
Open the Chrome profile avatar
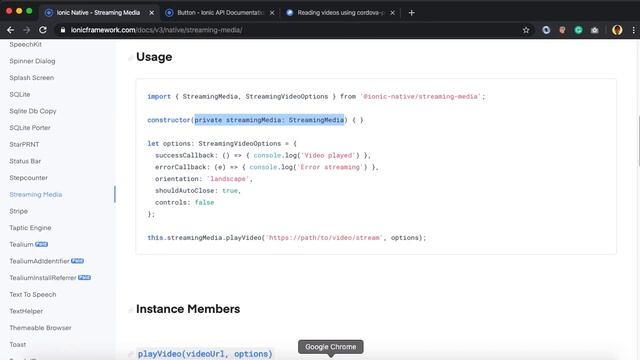click(x=617, y=30)
